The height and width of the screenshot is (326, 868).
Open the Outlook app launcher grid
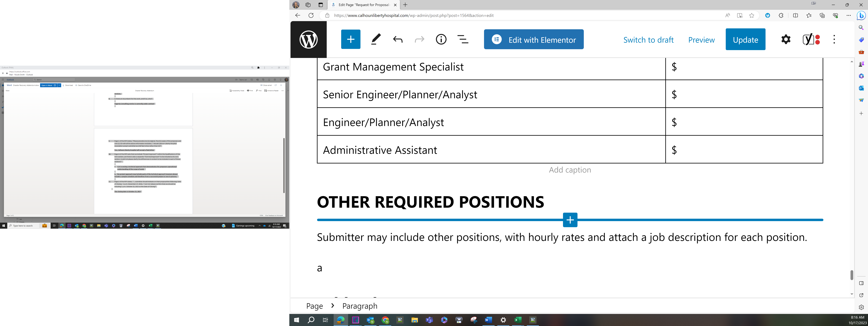click(3, 80)
